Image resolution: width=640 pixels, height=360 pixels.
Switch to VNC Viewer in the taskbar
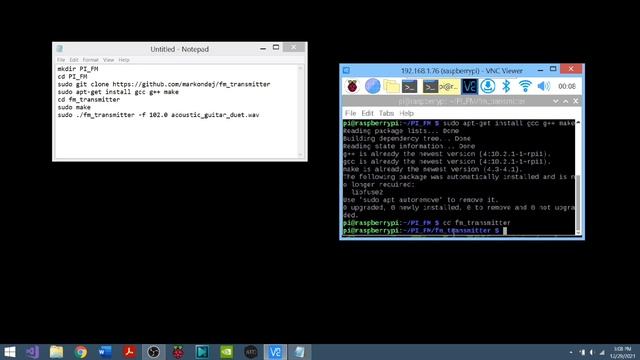pos(275,352)
